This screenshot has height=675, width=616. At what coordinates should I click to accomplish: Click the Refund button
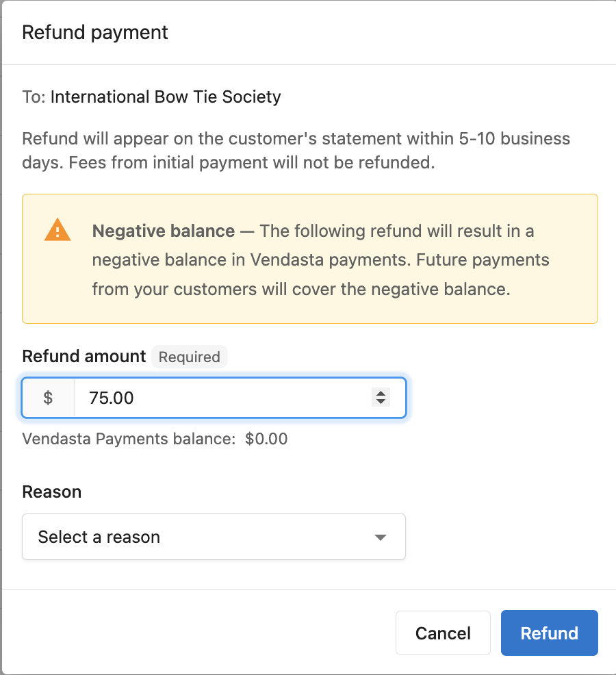550,633
